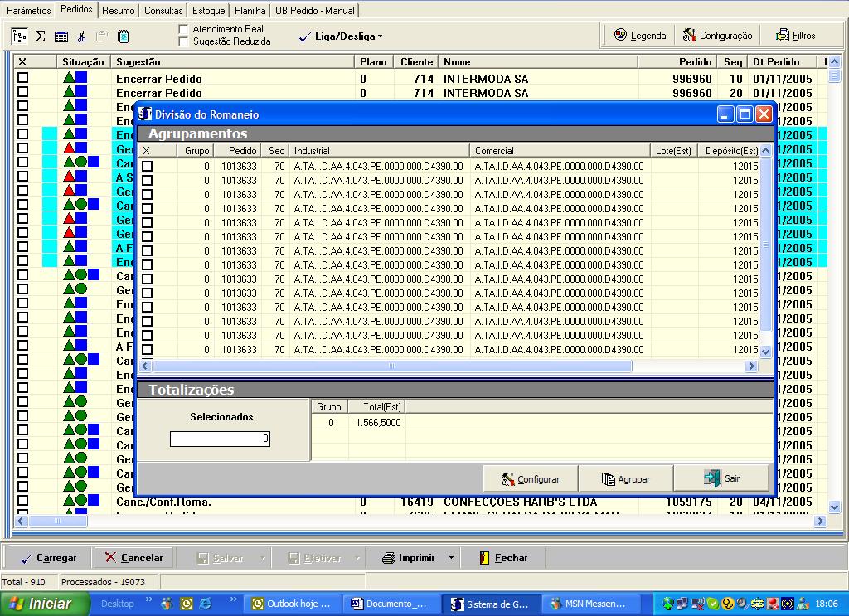
Task: Click the tree structure view icon
Action: 19,36
